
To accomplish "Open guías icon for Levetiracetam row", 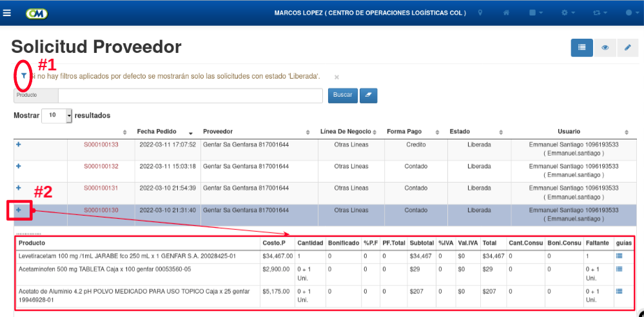I will coord(620,255).
